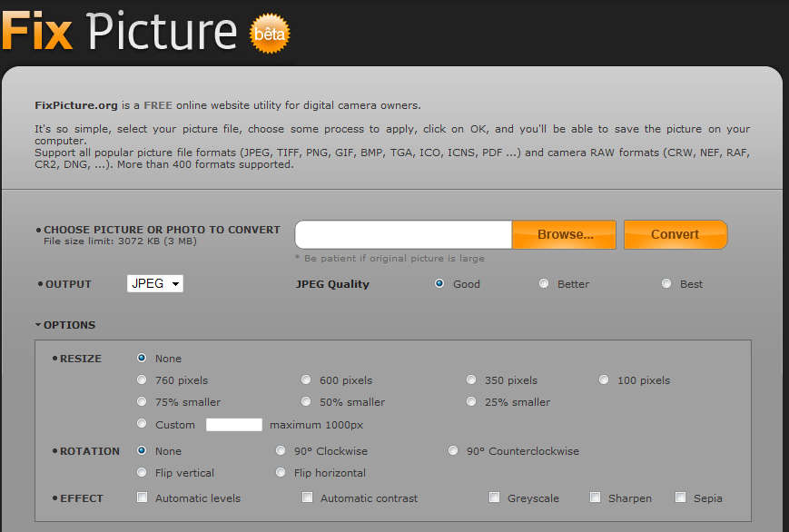Select 75% smaller resize option
789x532 pixels.
[142, 401]
